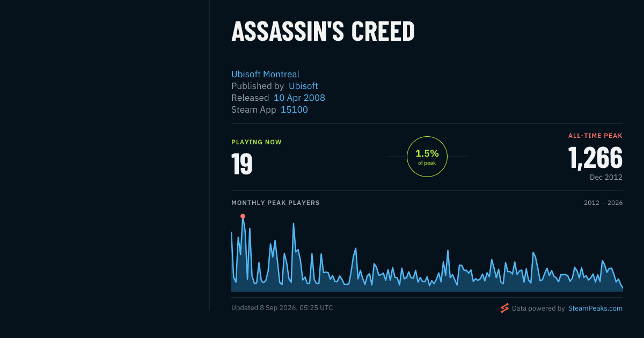This screenshot has height=338, width=644.
Task: Open Steam App 15100 link
Action: click(294, 109)
